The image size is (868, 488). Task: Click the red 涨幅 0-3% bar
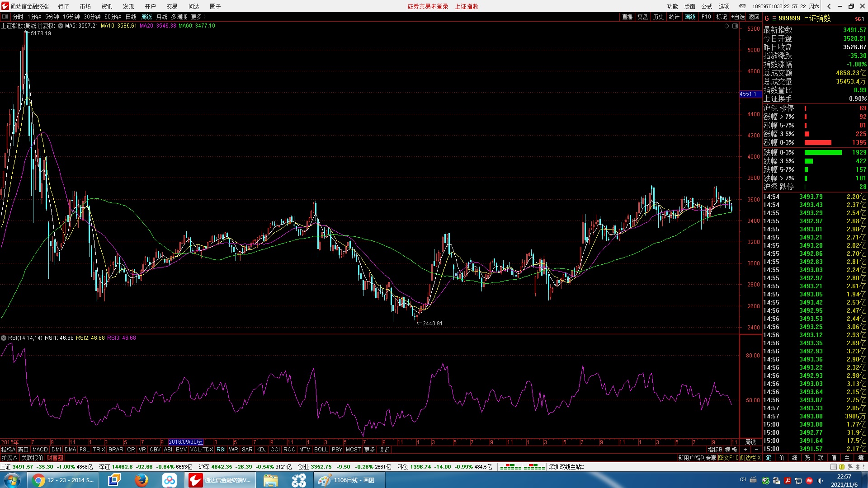coord(818,143)
